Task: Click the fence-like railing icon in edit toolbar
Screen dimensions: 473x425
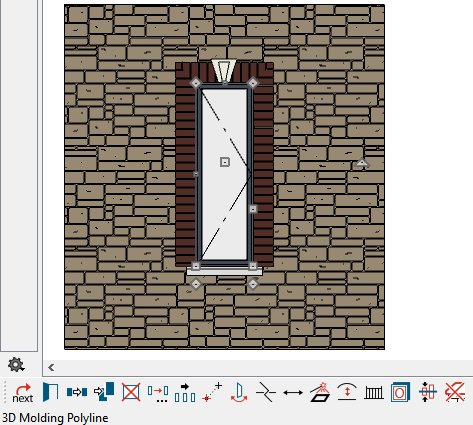Action: click(x=374, y=393)
